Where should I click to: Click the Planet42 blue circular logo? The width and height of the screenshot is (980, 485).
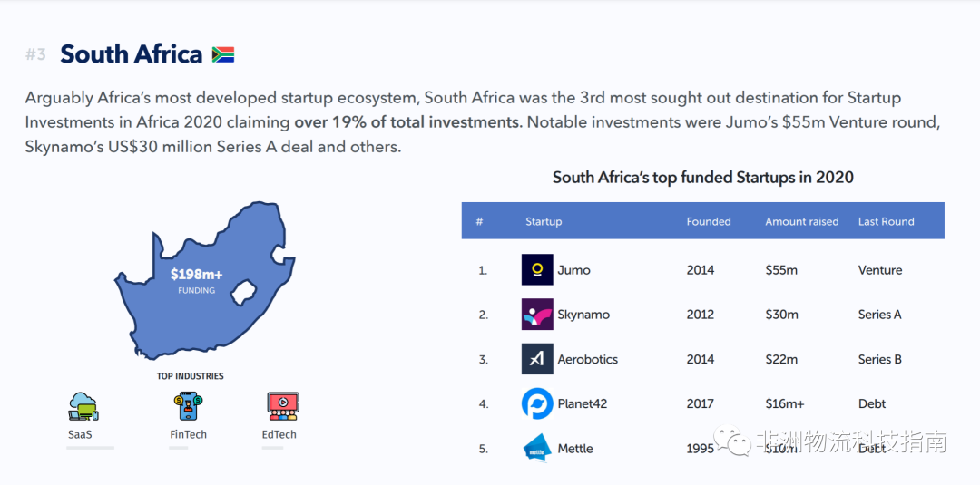(x=537, y=403)
